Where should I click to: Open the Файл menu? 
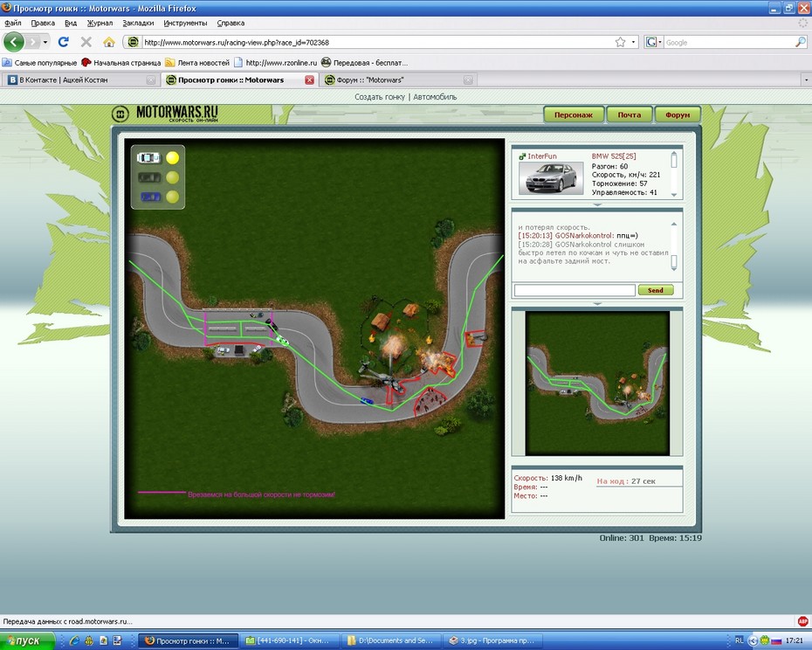point(13,23)
